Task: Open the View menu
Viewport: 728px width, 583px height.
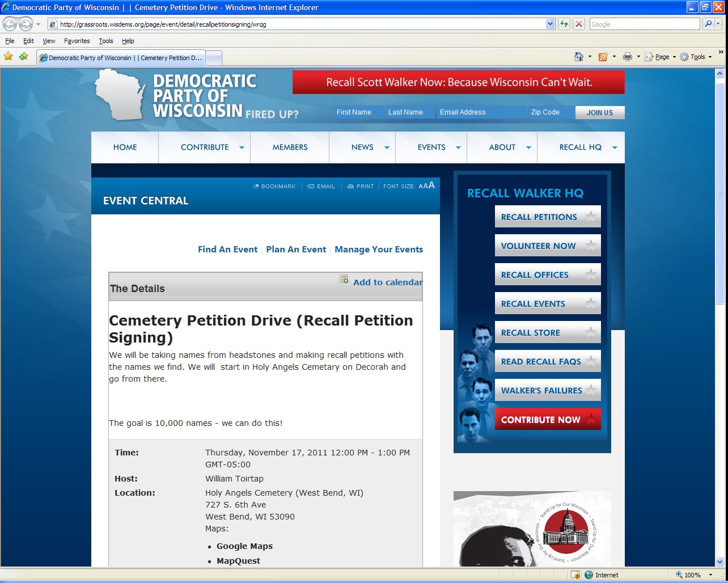Action: pos(49,41)
